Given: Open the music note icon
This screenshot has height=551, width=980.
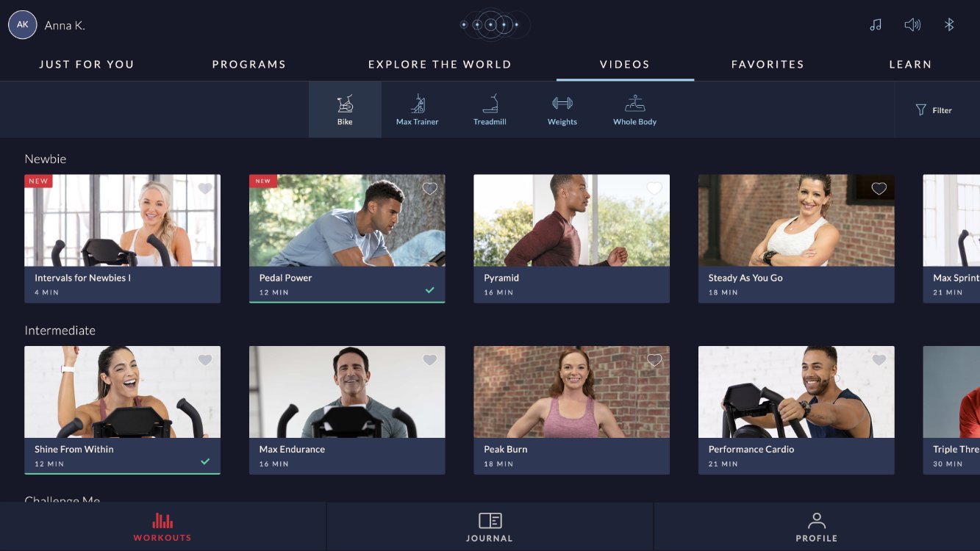Looking at the screenshot, I should tap(875, 25).
